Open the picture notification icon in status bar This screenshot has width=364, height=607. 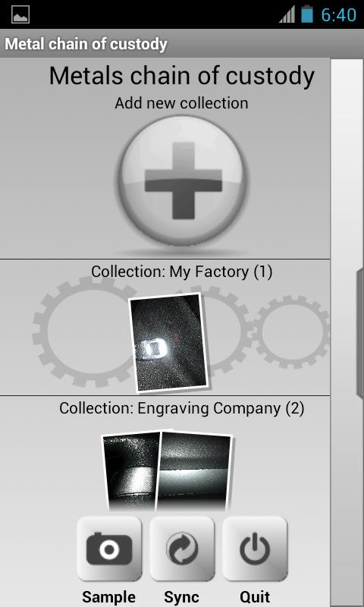pos(20,14)
